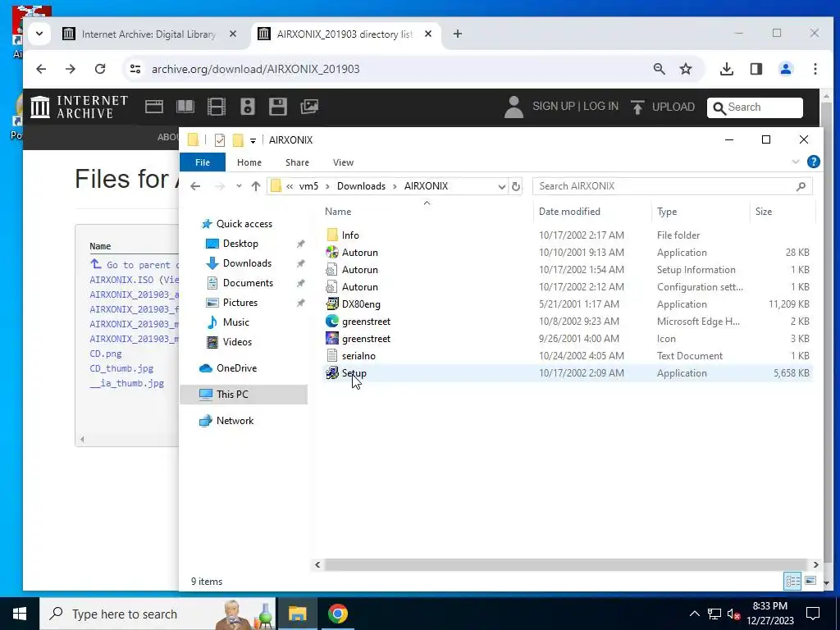
Task: Expand the hidden breadcrumb path chevrons
Action: pyautogui.click(x=290, y=186)
